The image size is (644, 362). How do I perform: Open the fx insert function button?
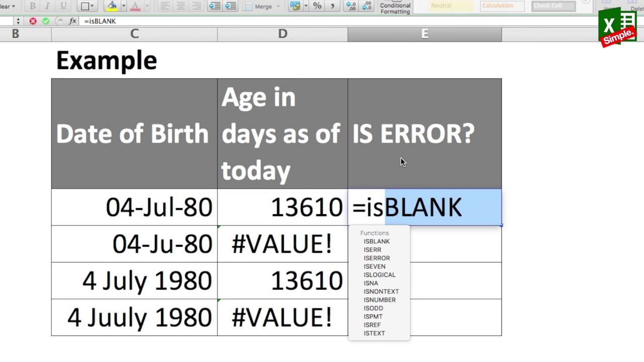click(x=72, y=21)
